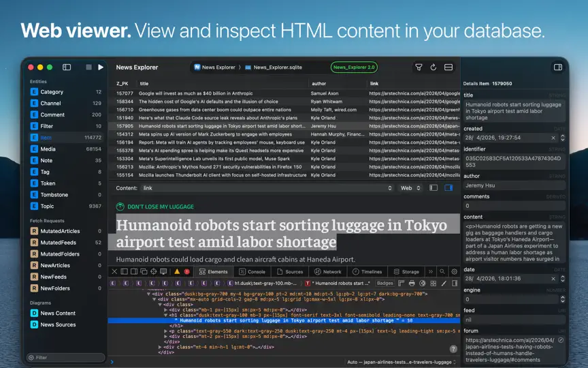This screenshot has height=368, width=588.
Task: Click the play run button
Action: click(x=101, y=67)
